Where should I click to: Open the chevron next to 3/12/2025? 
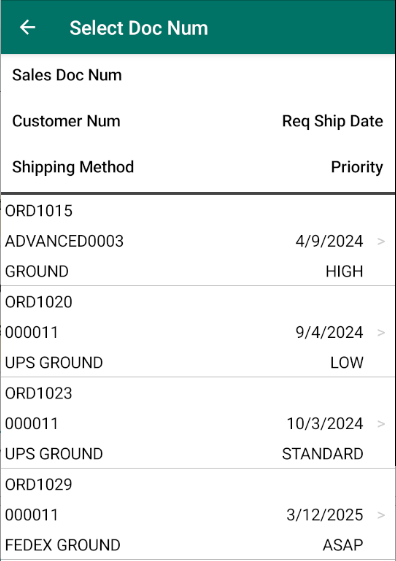pyautogui.click(x=381, y=515)
